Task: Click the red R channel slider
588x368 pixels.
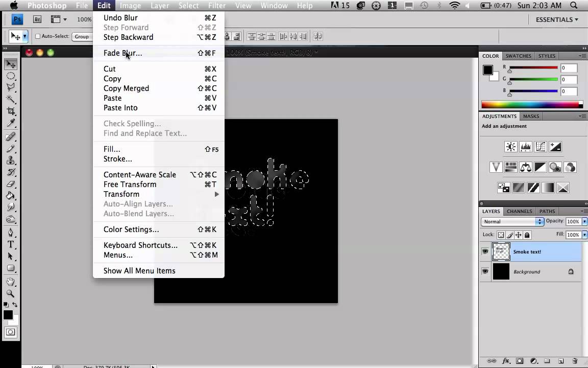Action: [533, 68]
